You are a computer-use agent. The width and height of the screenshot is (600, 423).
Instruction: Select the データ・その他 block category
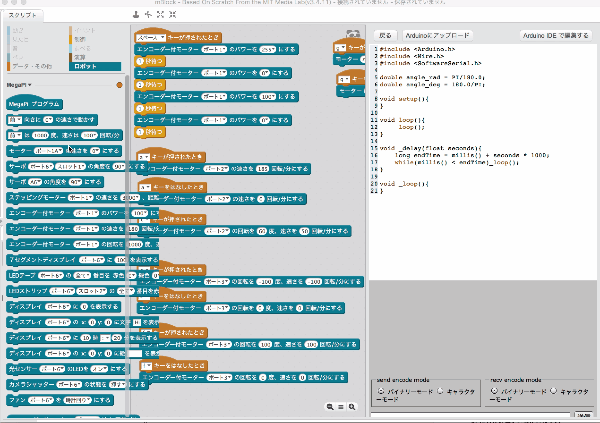(32, 66)
